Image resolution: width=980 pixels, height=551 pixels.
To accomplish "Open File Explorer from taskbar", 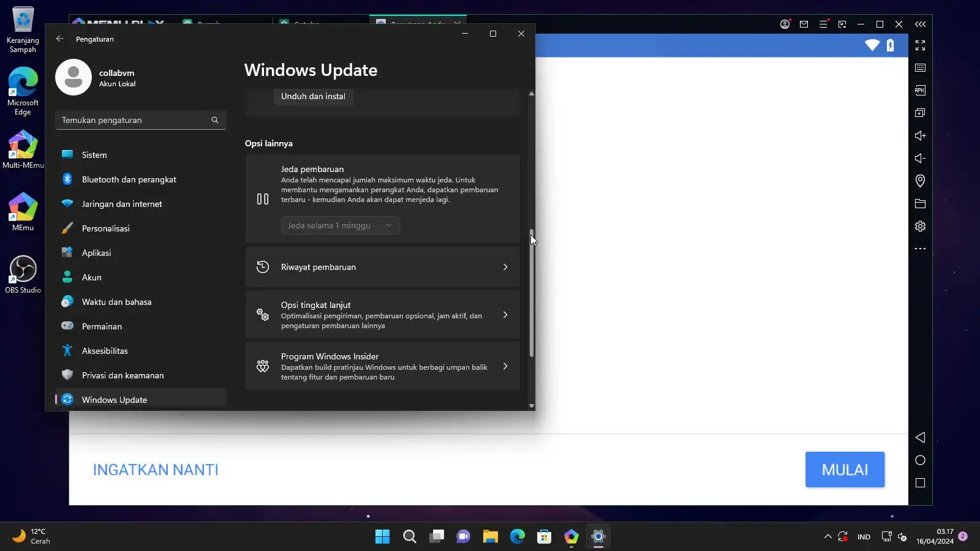I will [491, 537].
